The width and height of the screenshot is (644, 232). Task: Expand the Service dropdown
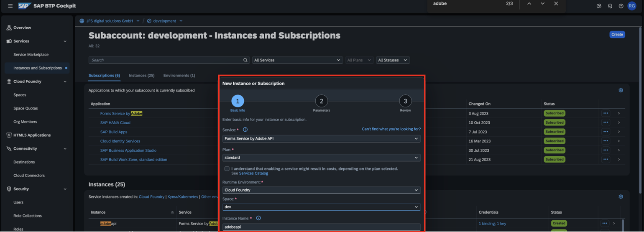click(x=321, y=138)
